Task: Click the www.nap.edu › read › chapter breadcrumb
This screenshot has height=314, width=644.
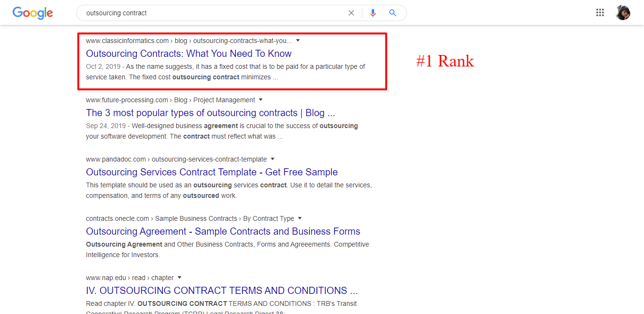Action: pos(130,278)
